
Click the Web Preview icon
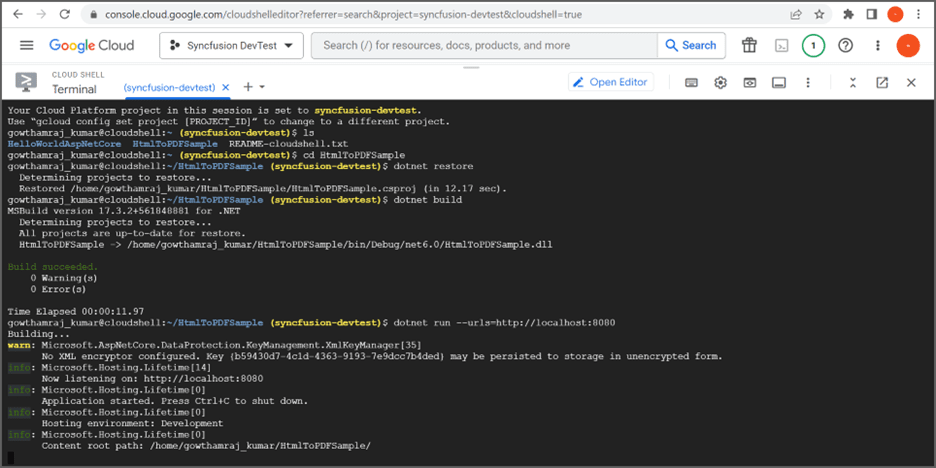(x=750, y=83)
